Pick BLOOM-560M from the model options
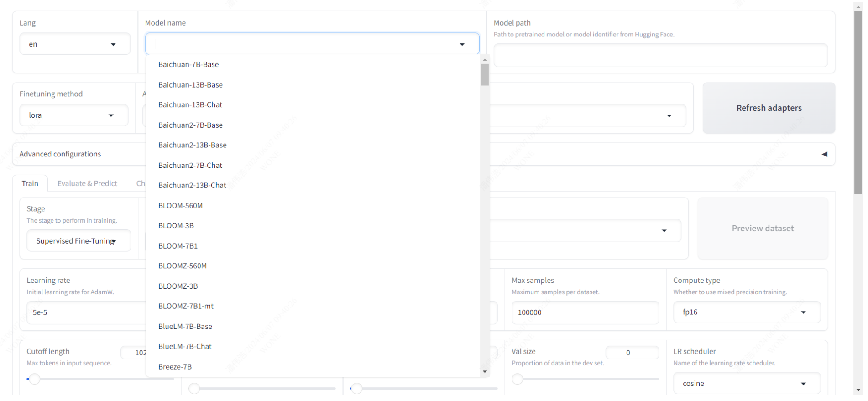This screenshot has width=868, height=401. pos(313,206)
